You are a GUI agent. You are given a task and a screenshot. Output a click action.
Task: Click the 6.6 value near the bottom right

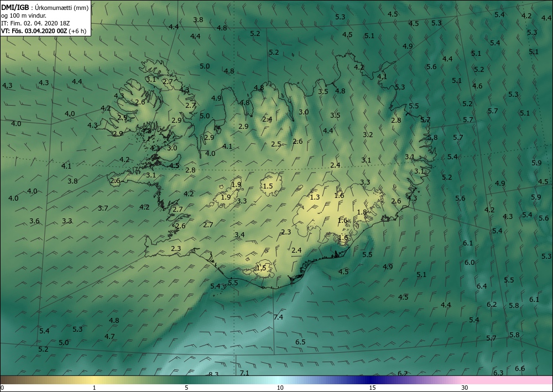pos(520,368)
